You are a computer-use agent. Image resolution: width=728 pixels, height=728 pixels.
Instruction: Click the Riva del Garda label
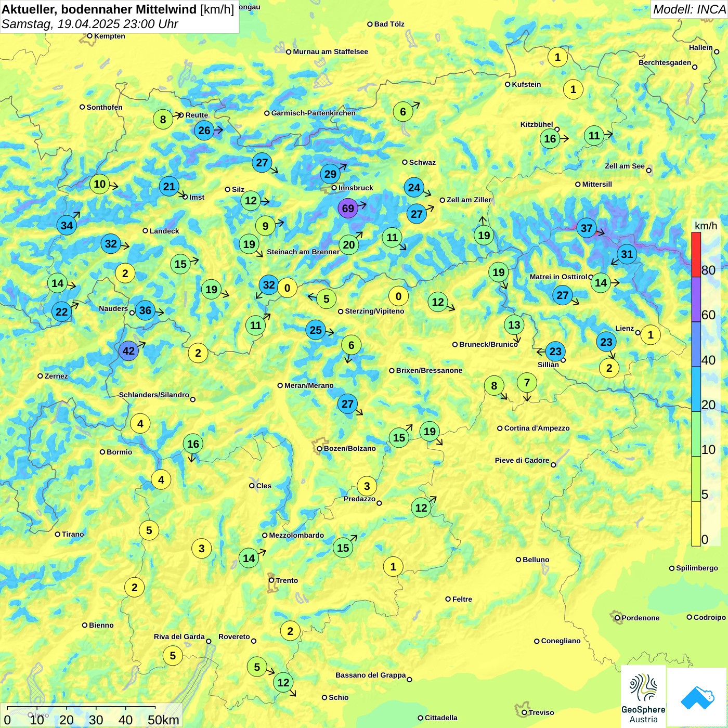(179, 636)
